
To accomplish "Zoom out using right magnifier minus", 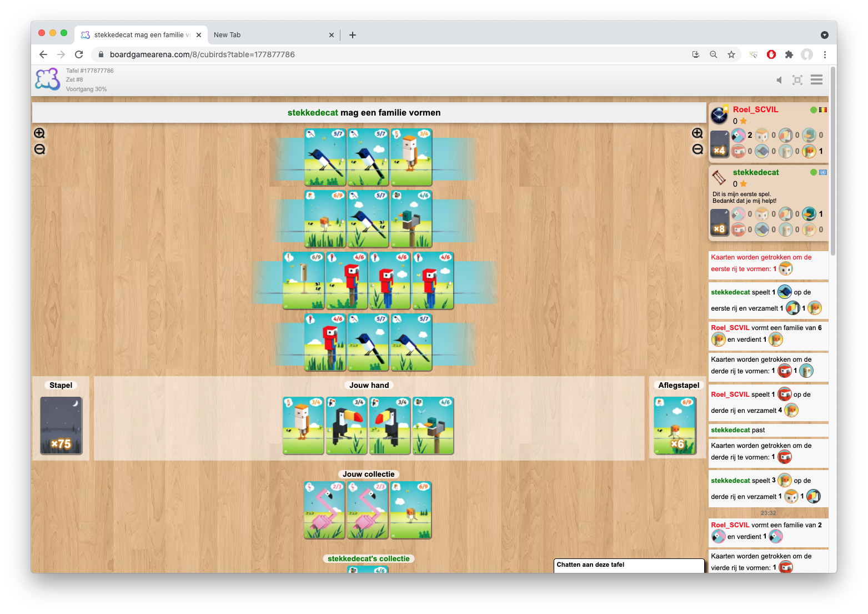I will (x=698, y=149).
